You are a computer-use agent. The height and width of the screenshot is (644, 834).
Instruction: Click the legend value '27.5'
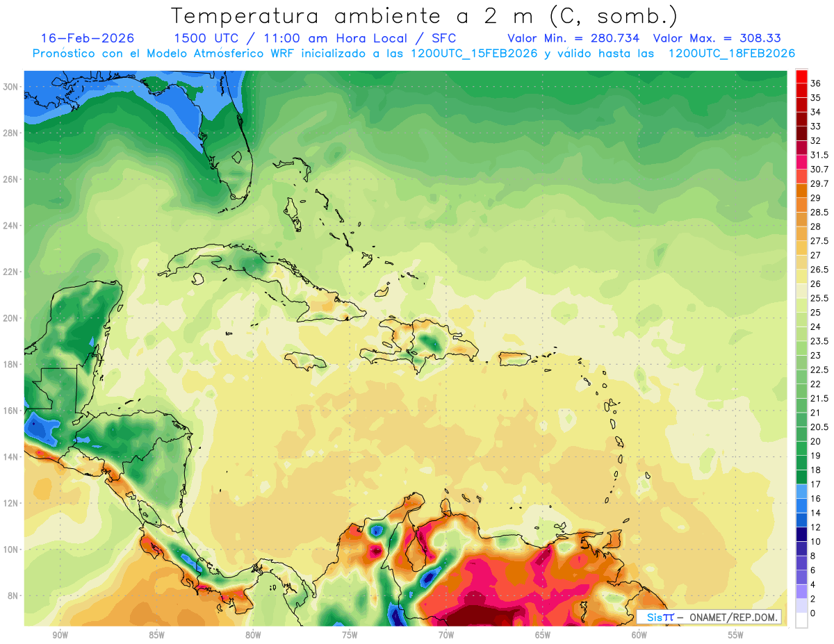pyautogui.click(x=819, y=241)
